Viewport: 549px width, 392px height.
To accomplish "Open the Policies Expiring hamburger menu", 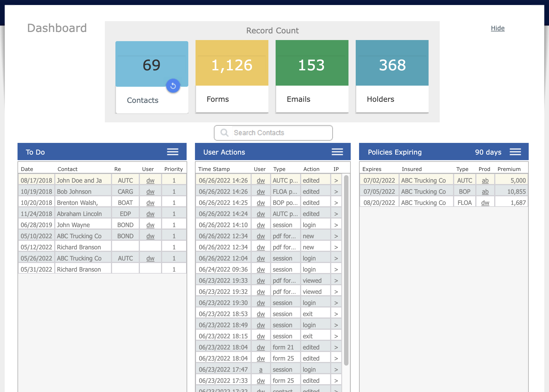I will click(515, 152).
